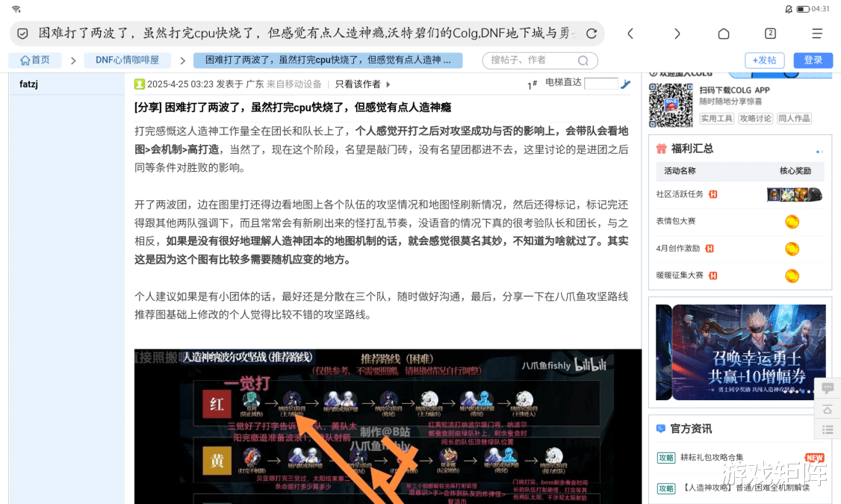The height and width of the screenshot is (504, 841).
Task: Click the battery status icon
Action: click(803, 8)
